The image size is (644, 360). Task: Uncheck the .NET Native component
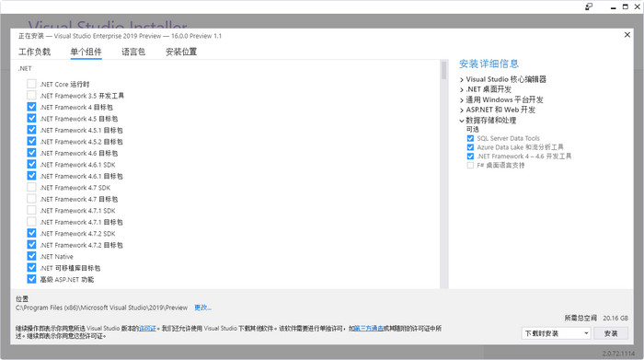[31, 257]
